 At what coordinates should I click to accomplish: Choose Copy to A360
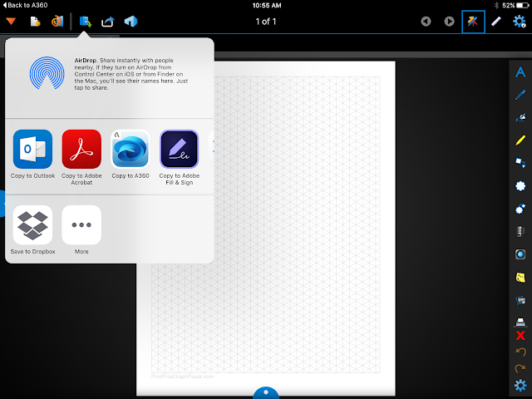coord(131,153)
